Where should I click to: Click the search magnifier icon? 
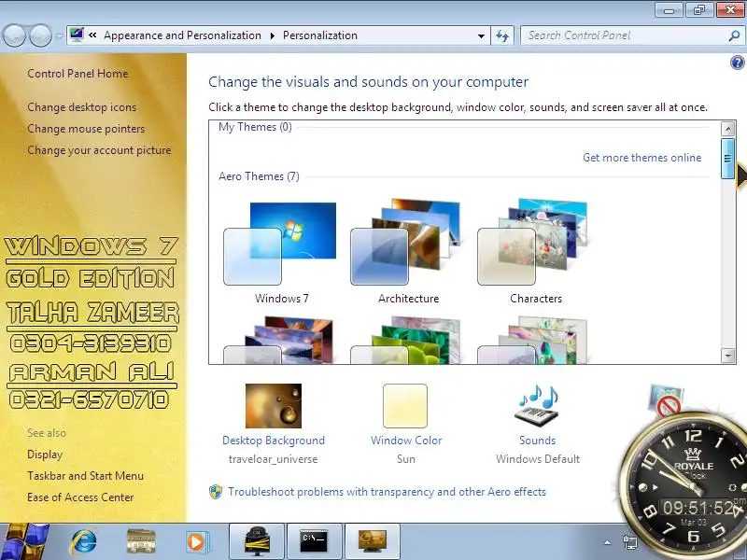734,35
